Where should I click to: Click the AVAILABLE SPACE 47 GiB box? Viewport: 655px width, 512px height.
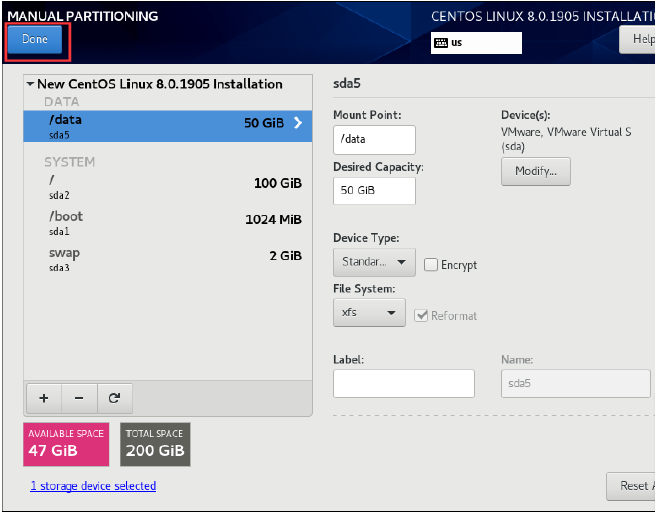point(66,444)
